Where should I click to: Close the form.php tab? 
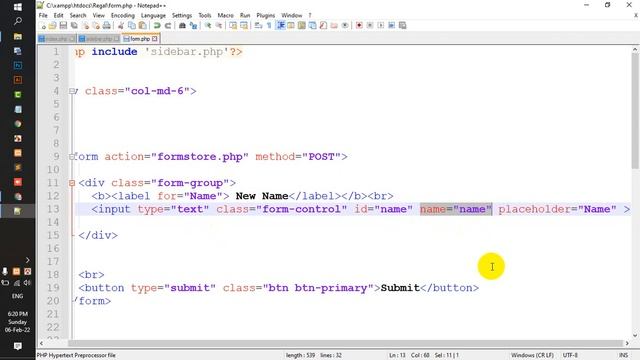tap(155, 39)
